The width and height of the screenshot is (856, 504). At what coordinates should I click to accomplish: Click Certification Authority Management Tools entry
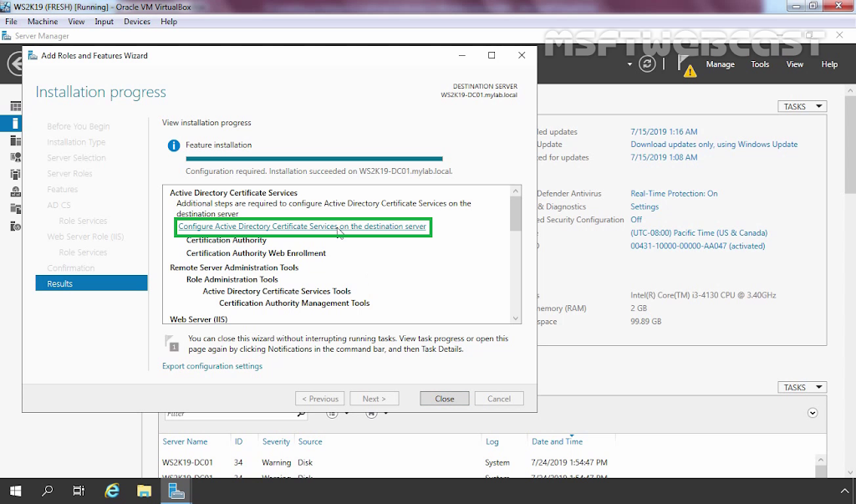[294, 303]
